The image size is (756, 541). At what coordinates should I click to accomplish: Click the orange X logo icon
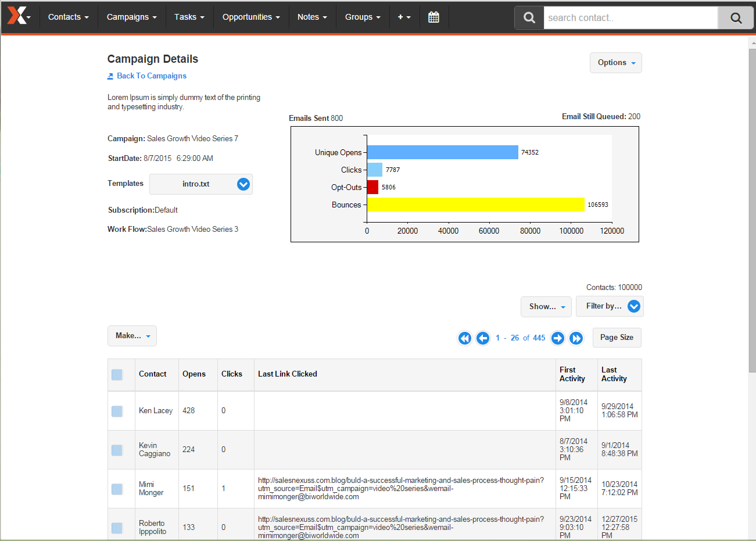pyautogui.click(x=17, y=16)
